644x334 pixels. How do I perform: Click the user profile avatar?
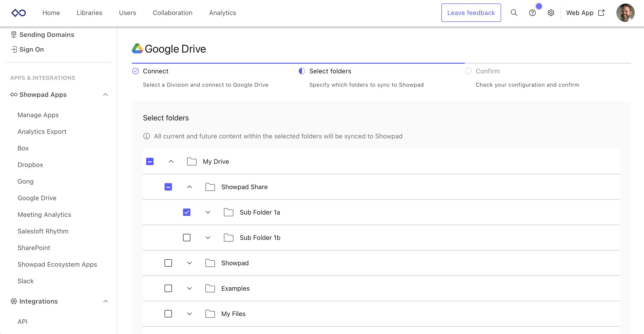(625, 13)
